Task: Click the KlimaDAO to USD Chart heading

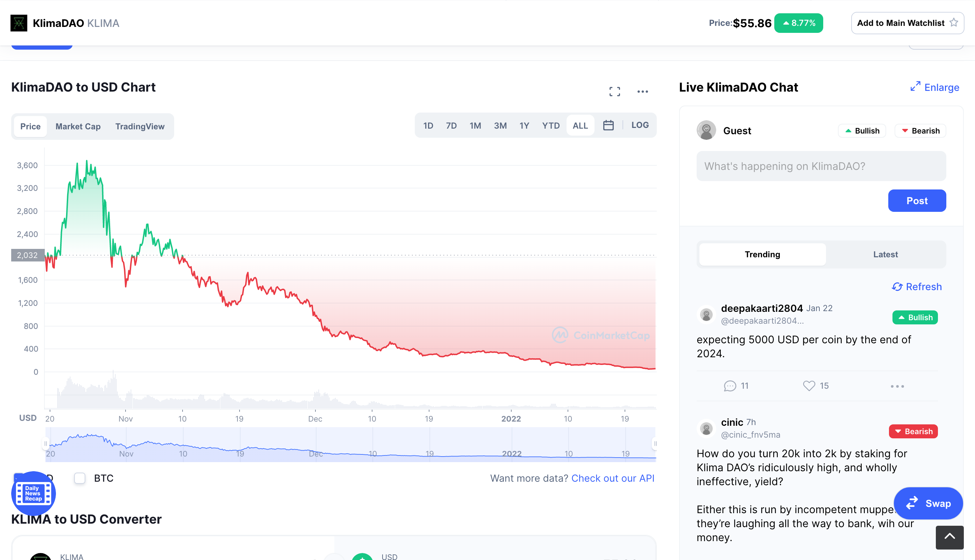Action: point(84,87)
